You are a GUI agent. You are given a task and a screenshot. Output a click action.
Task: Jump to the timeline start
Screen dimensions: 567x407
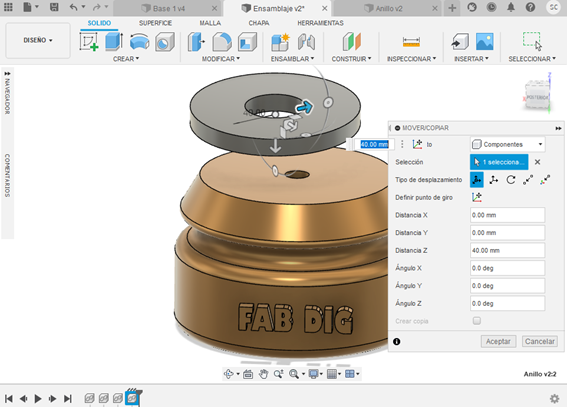tap(9, 398)
